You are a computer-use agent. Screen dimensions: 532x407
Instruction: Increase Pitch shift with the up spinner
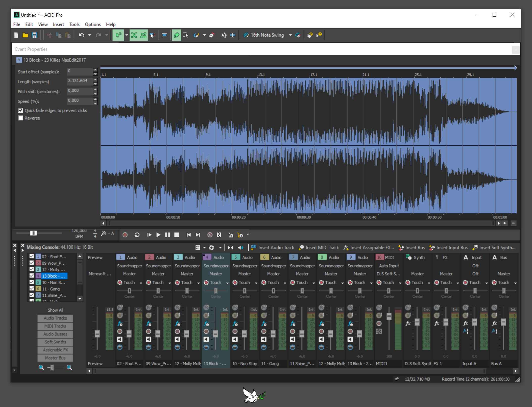[95, 89]
